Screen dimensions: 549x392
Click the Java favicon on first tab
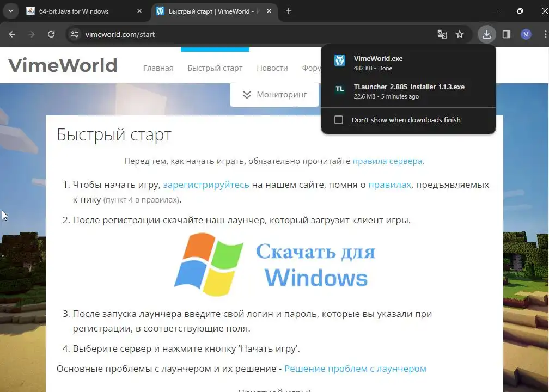[30, 11]
